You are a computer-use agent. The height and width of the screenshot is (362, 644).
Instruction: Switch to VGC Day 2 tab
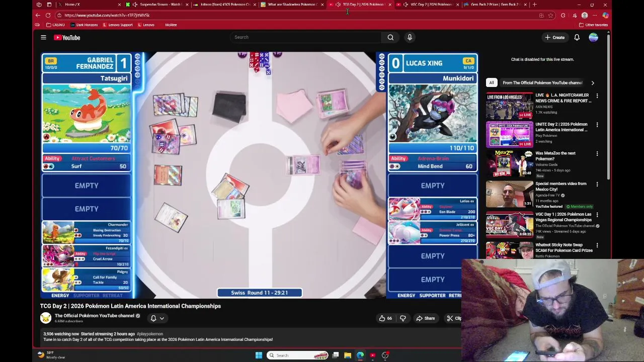[428, 5]
